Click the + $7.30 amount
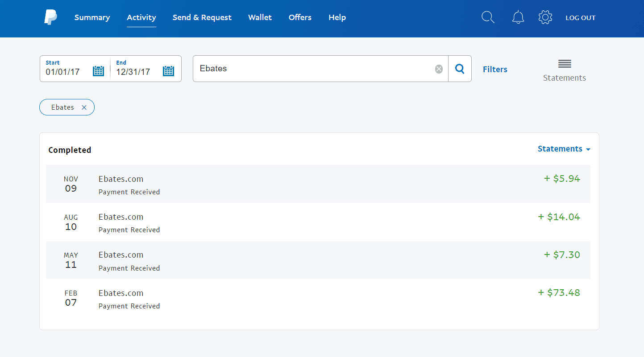The image size is (644, 357). pyautogui.click(x=562, y=255)
